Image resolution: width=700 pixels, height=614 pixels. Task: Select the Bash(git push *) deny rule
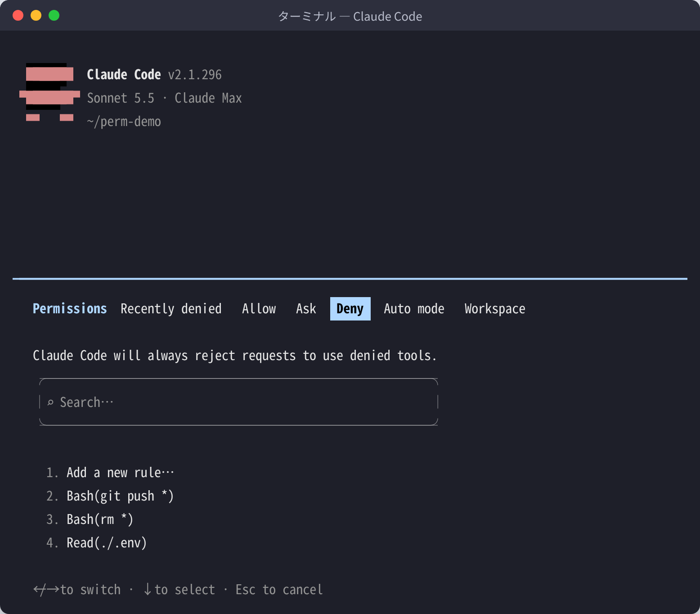[x=110, y=496]
